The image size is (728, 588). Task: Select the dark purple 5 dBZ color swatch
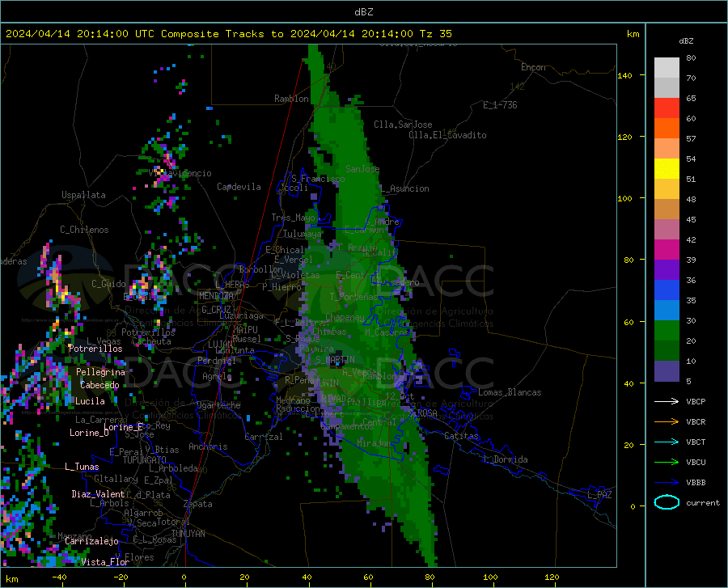pyautogui.click(x=667, y=370)
